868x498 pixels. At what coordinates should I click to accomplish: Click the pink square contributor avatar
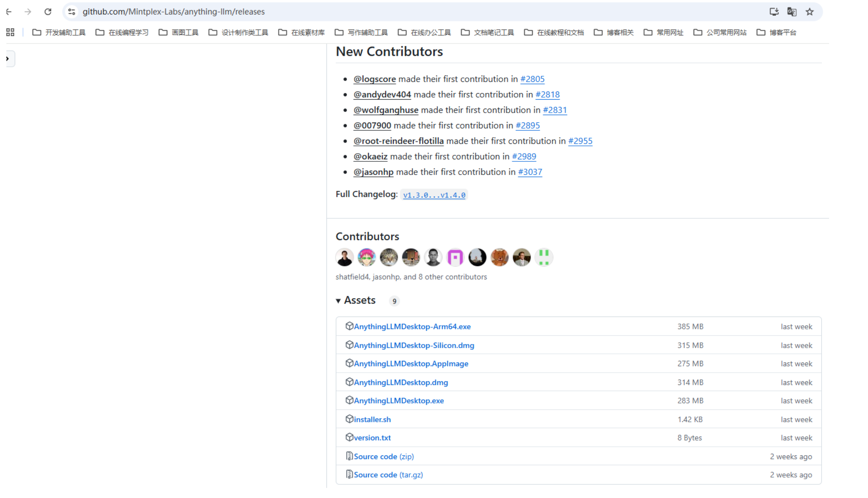[x=455, y=257]
